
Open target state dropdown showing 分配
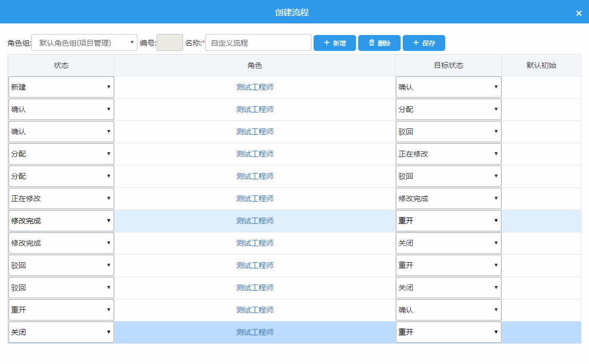448,109
